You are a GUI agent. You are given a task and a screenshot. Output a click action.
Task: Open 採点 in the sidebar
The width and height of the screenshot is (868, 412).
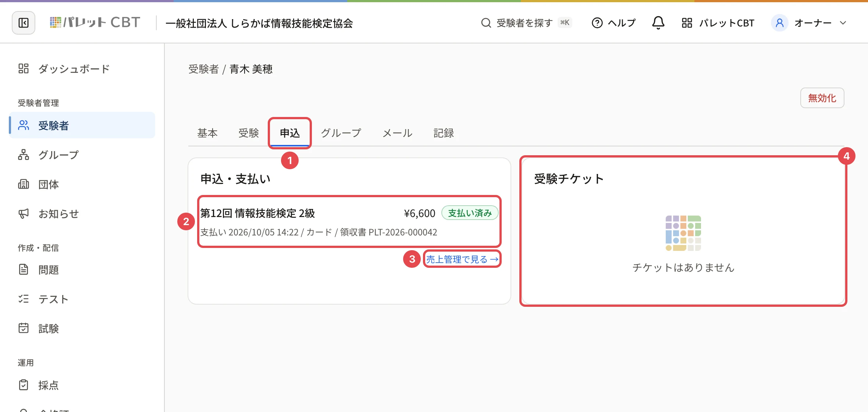point(82,385)
